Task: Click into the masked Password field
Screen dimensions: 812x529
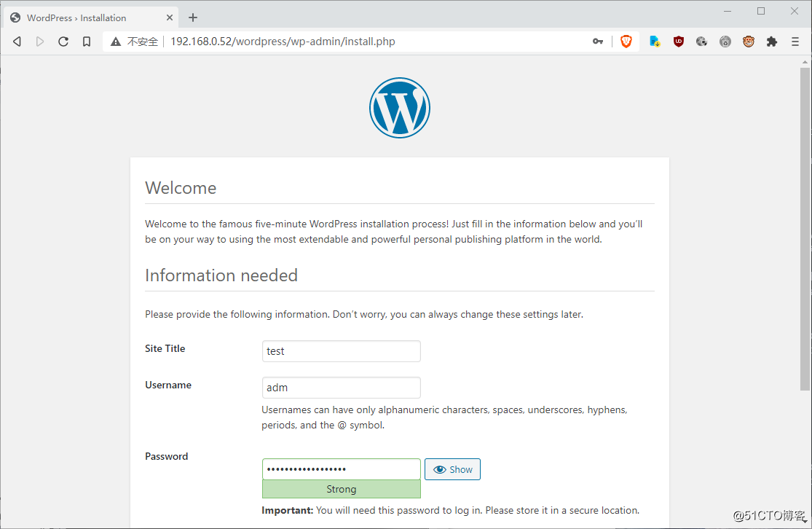Action: [x=342, y=469]
